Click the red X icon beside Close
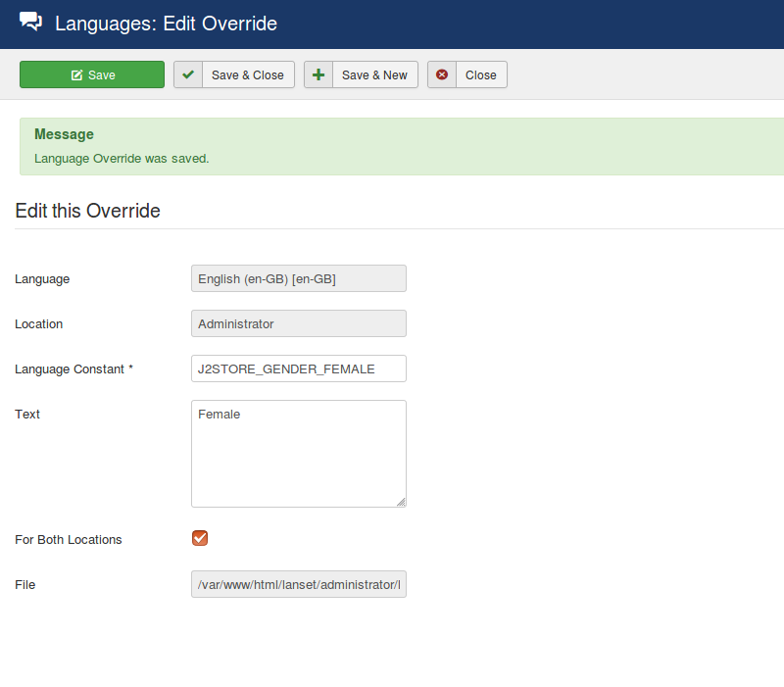 click(x=442, y=75)
